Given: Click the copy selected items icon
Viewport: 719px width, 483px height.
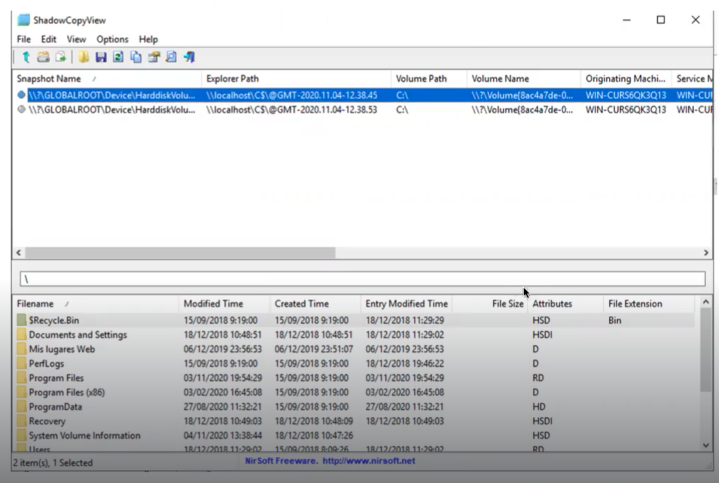Looking at the screenshot, I should (136, 57).
